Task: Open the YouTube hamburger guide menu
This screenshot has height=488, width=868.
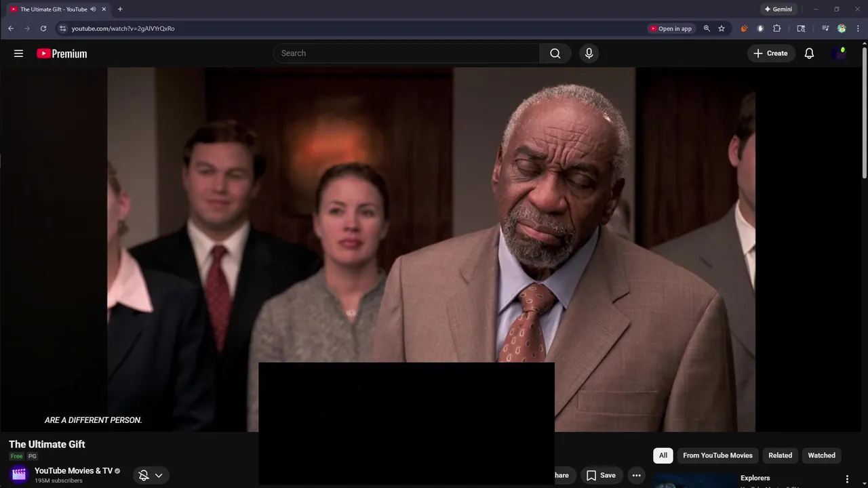Action: [18, 54]
